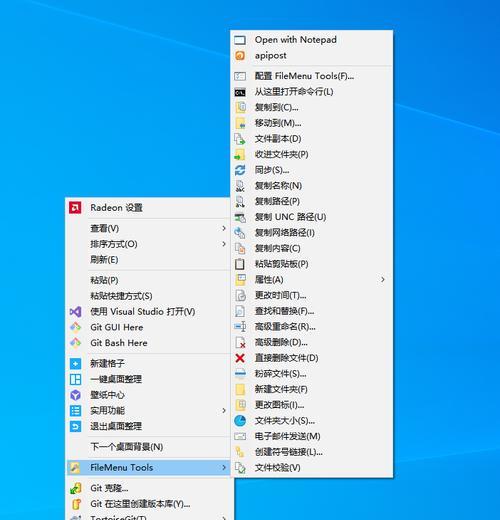Expand the 查看(V) submenu arrow
This screenshot has height=520, width=500.
224,228
